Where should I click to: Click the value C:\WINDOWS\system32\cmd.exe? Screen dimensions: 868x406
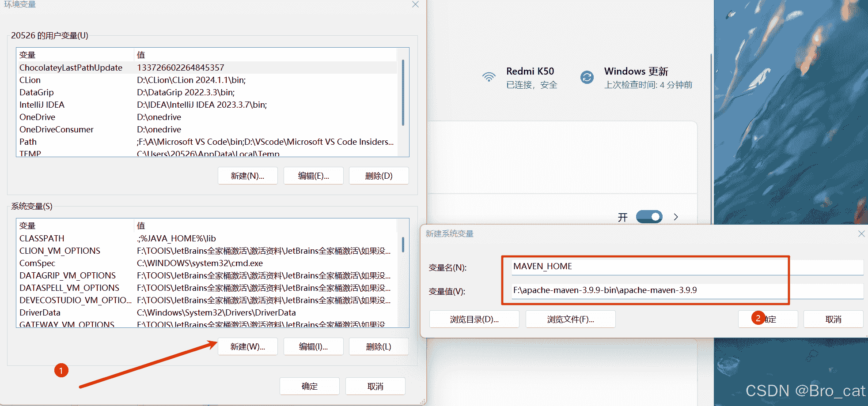click(200, 263)
